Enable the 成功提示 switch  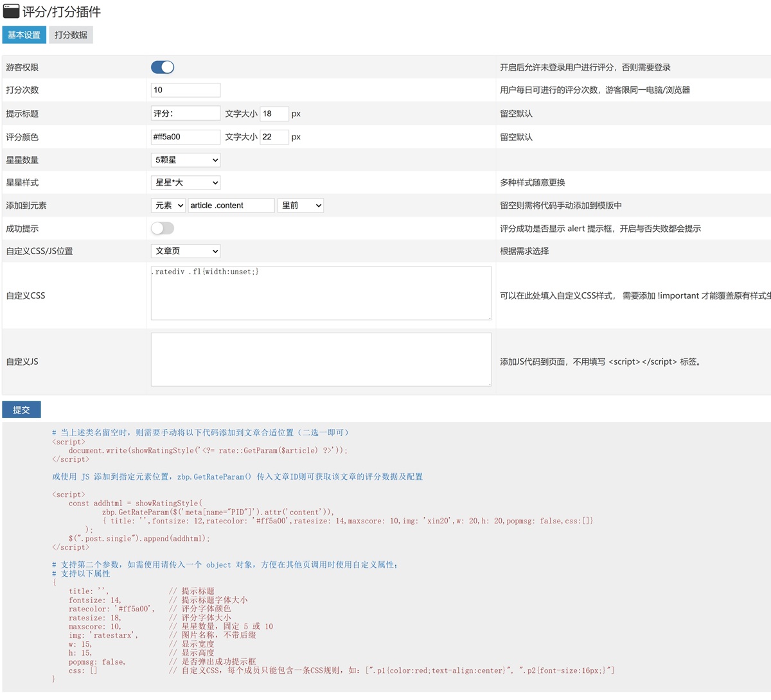pos(163,228)
